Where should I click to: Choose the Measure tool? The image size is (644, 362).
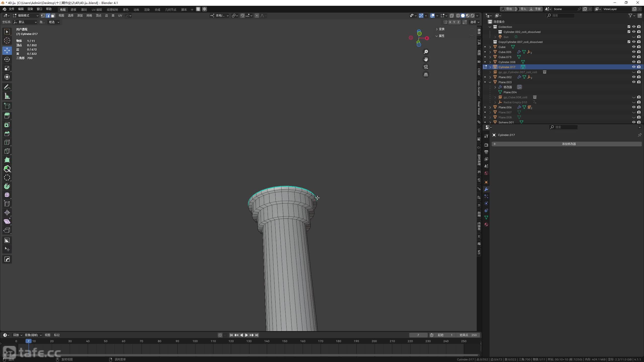tap(7, 96)
